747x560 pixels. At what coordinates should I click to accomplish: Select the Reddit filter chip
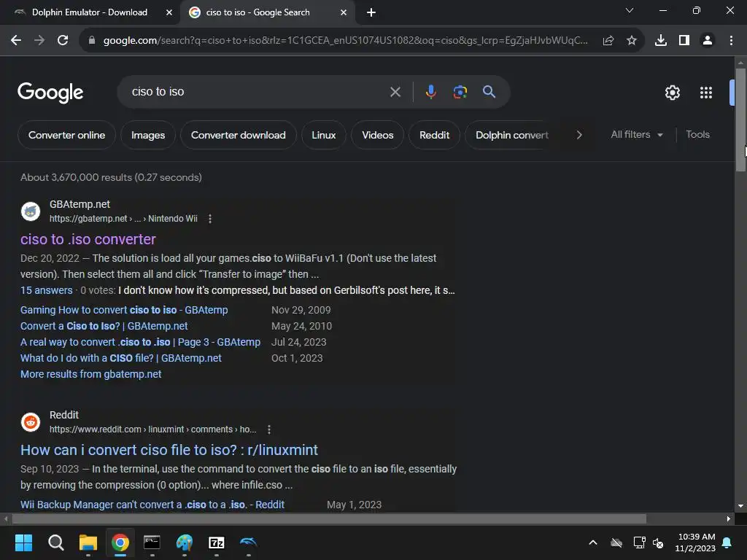(x=435, y=135)
